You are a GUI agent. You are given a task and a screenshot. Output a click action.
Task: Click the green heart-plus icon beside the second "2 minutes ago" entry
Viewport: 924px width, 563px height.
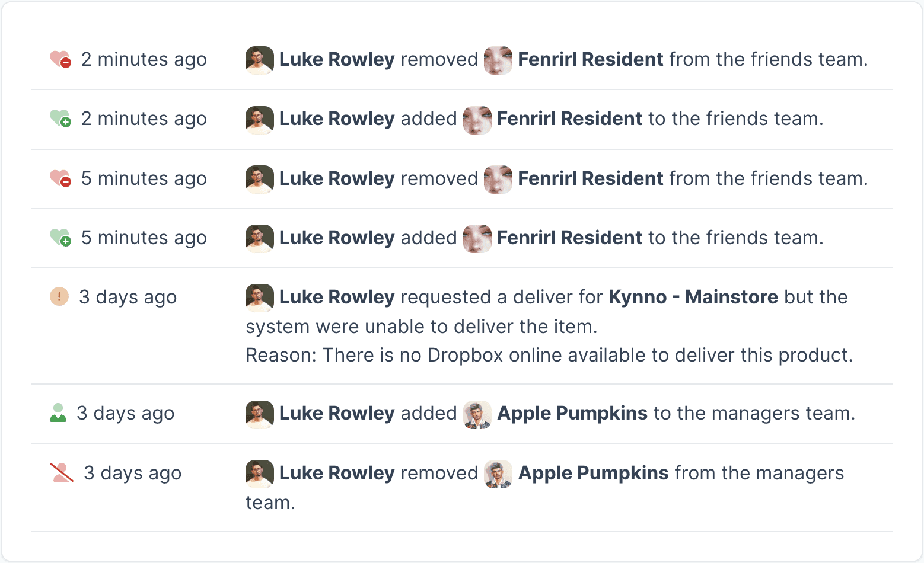pyautogui.click(x=60, y=119)
